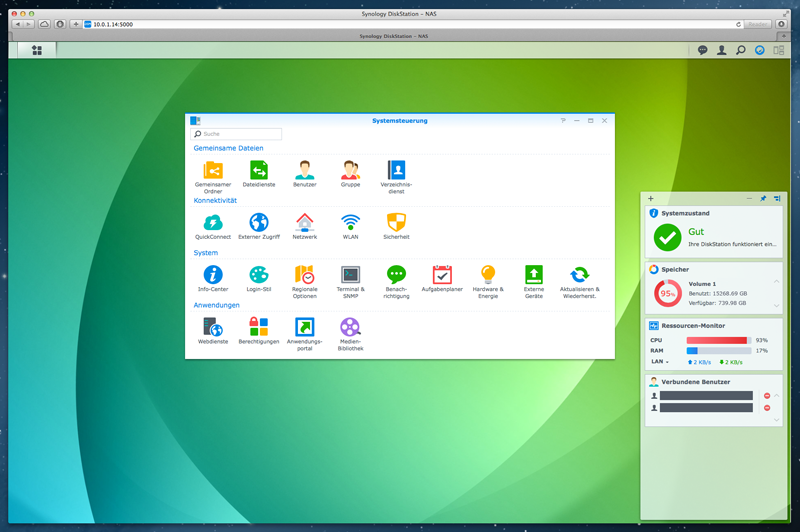Click the RAM usage bar

pos(718,351)
